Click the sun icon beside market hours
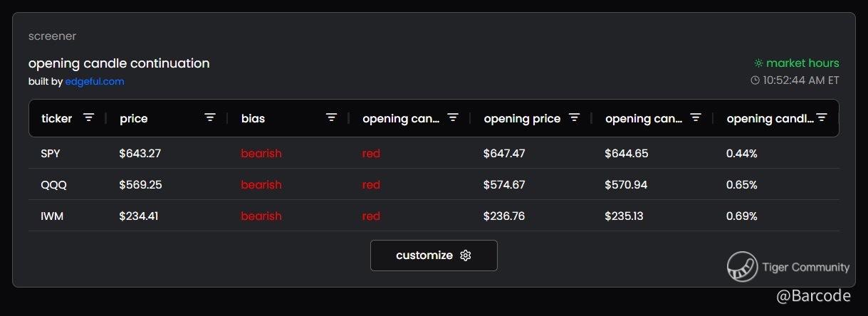 coord(758,63)
